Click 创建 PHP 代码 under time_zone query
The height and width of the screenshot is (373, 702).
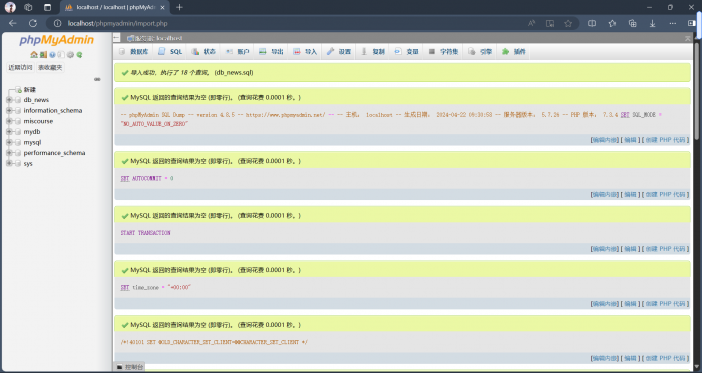click(665, 304)
